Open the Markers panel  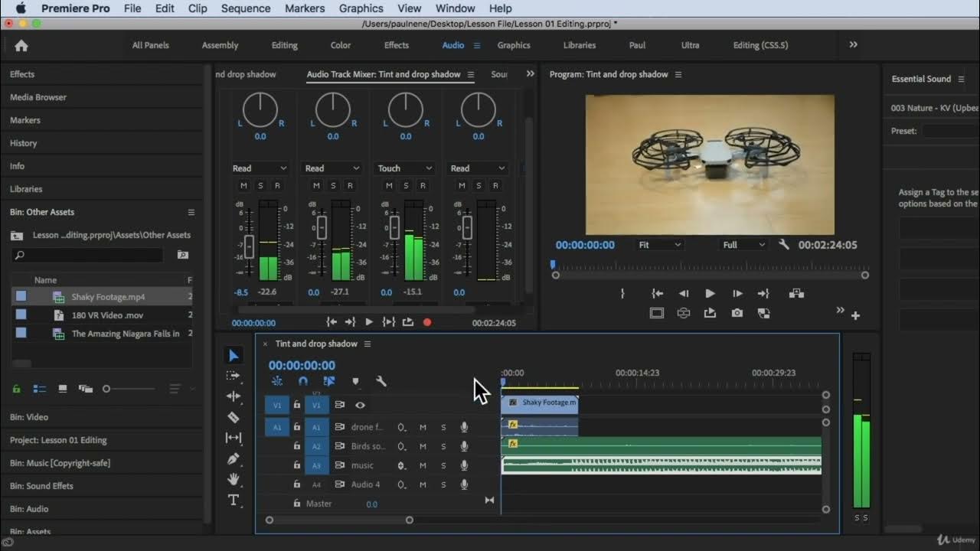(25, 120)
